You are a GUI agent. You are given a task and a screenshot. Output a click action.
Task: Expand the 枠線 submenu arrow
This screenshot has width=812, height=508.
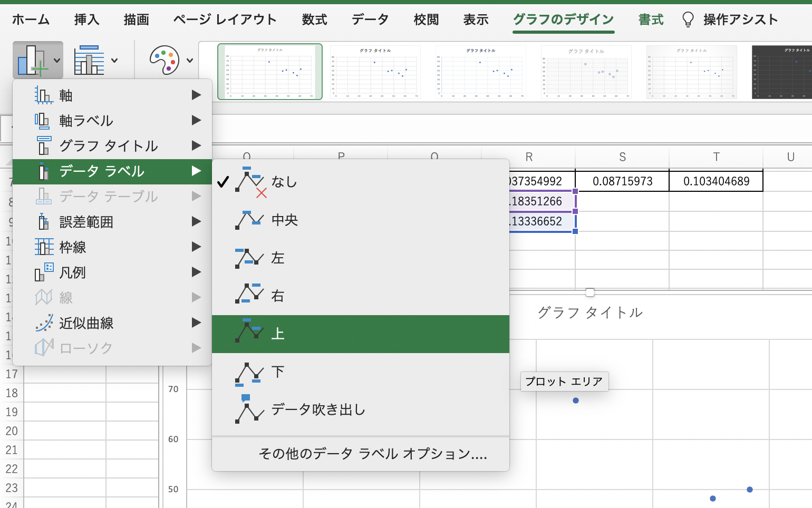196,247
